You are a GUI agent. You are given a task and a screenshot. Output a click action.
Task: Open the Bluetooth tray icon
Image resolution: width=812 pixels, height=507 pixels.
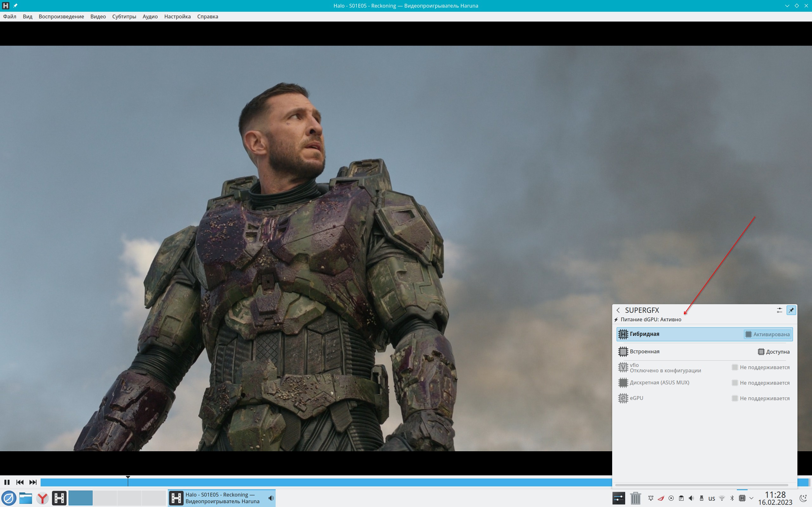coord(732,498)
